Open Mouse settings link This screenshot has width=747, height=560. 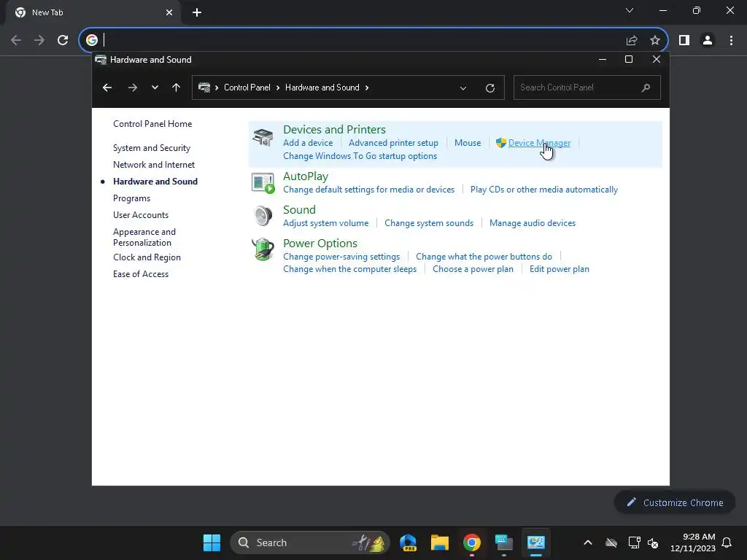(x=468, y=143)
